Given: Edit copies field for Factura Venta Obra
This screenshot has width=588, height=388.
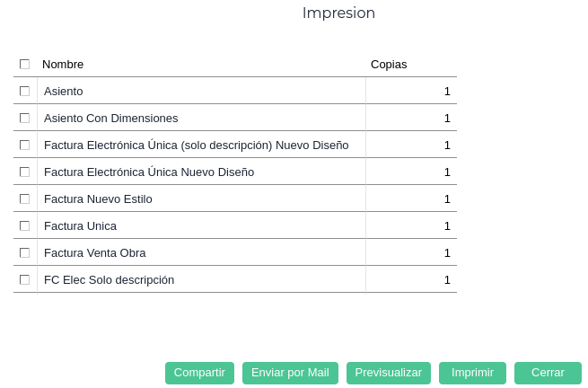Looking at the screenshot, I should point(411,252).
